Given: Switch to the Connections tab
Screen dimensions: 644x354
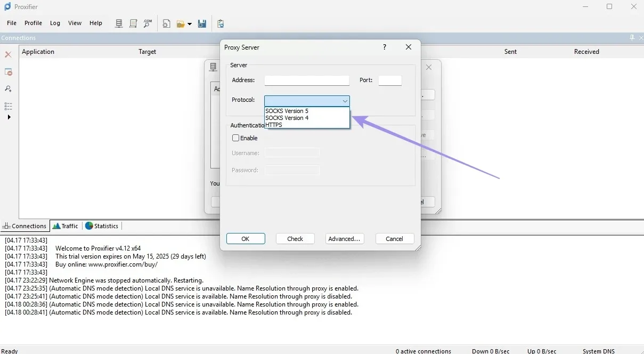Looking at the screenshot, I should pyautogui.click(x=25, y=226).
